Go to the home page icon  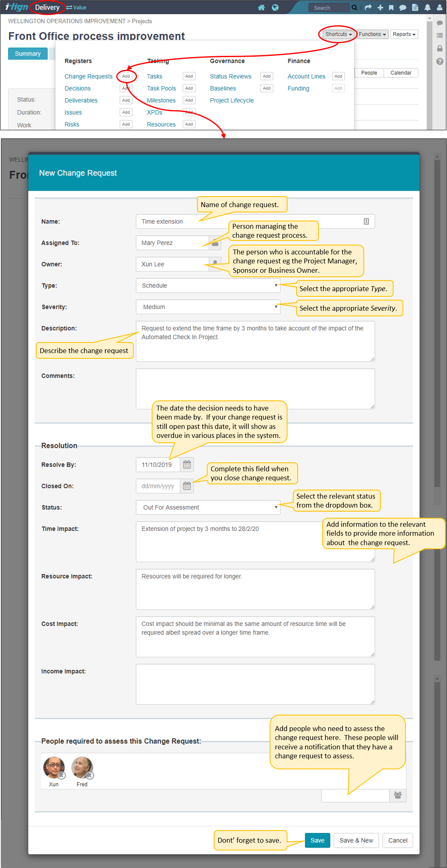point(261,7)
